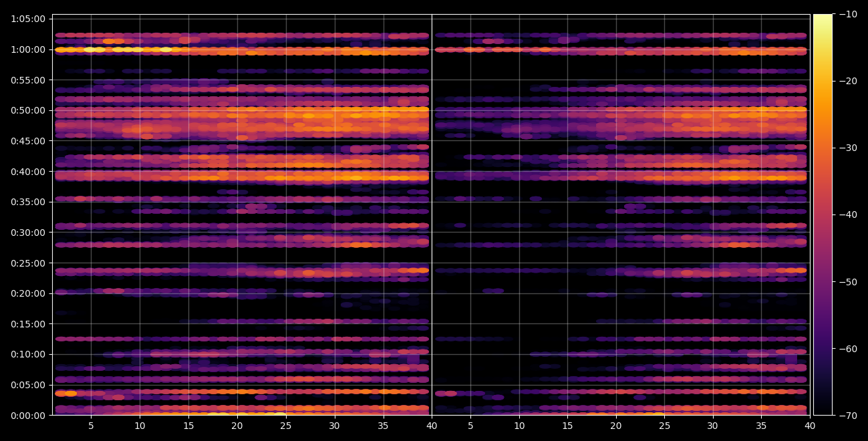Viewport: 868px width, 441px height.
Task: Click the −60 colorbar tick label
Action: [848, 349]
